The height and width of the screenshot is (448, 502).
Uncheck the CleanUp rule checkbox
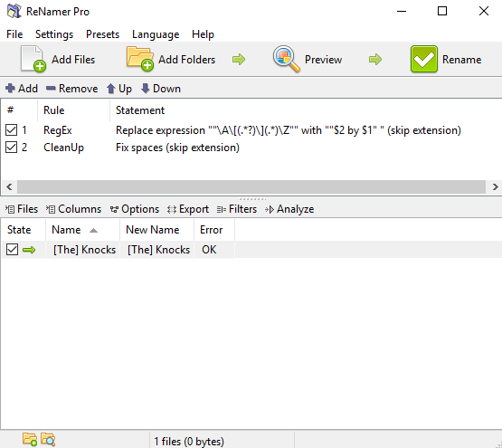point(11,148)
